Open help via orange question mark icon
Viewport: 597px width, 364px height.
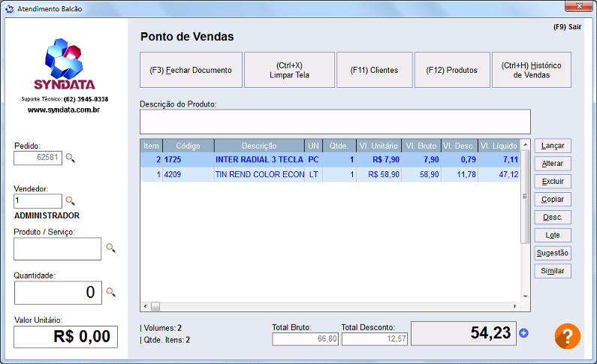[567, 335]
